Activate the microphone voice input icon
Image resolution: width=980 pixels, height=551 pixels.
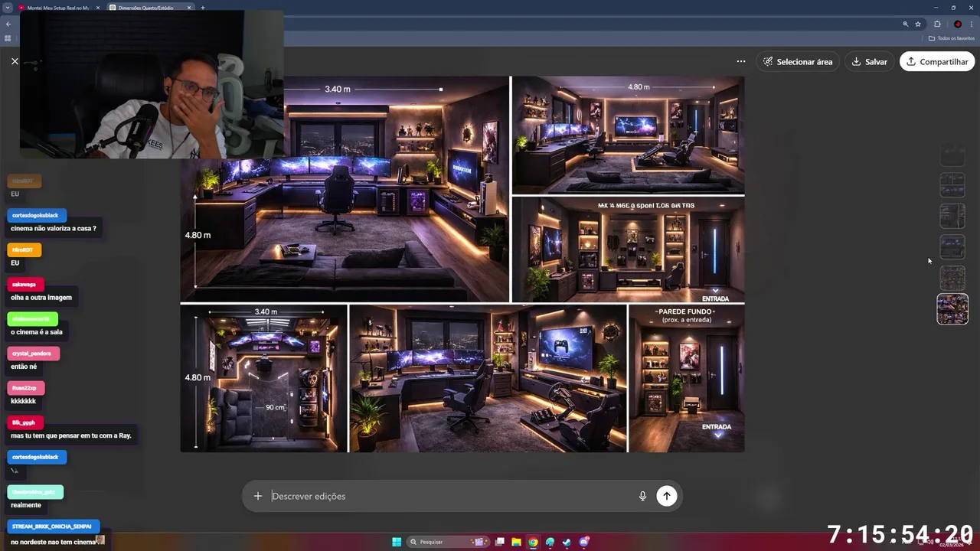(x=643, y=496)
